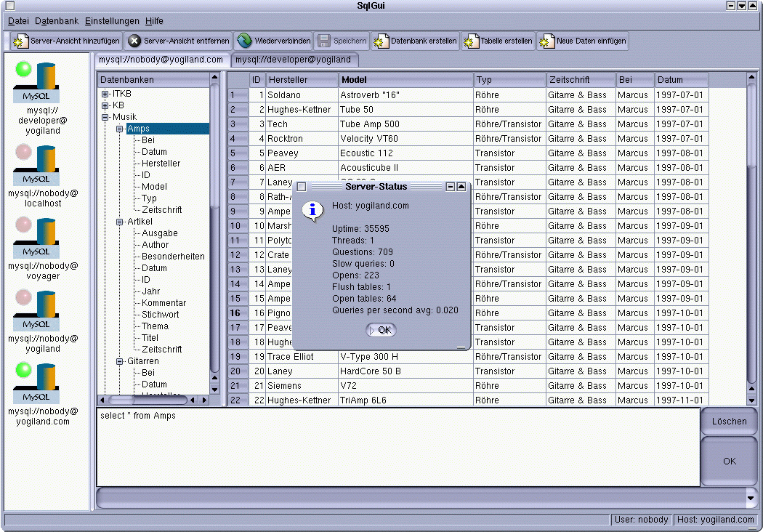The height and width of the screenshot is (532, 763).
Task: Collapse the Artikel table node
Action: 120,222
